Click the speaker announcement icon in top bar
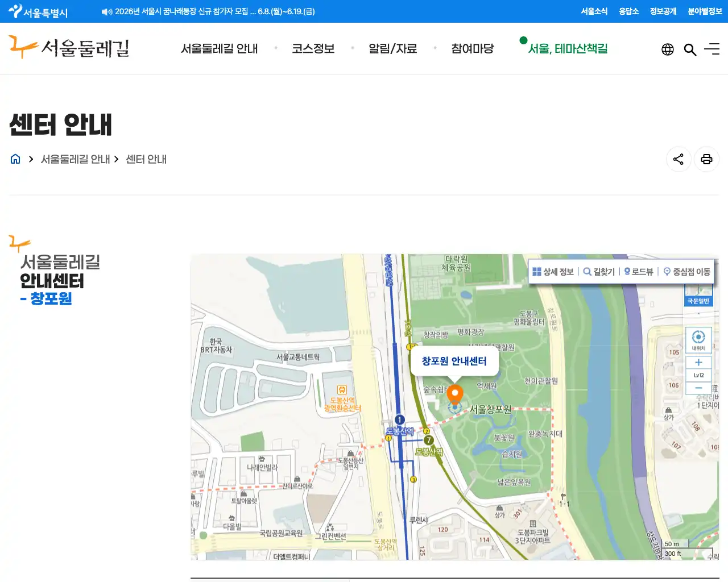This screenshot has height=582, width=728. click(x=107, y=11)
